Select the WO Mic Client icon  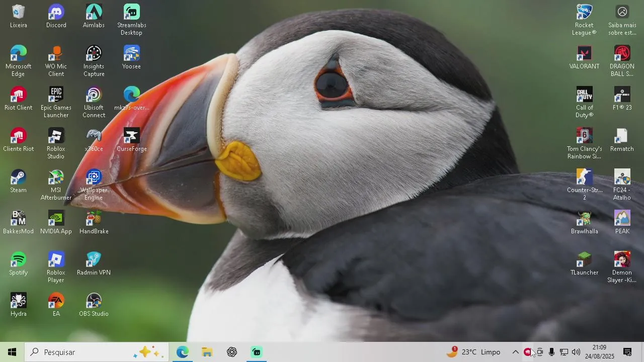click(x=56, y=61)
